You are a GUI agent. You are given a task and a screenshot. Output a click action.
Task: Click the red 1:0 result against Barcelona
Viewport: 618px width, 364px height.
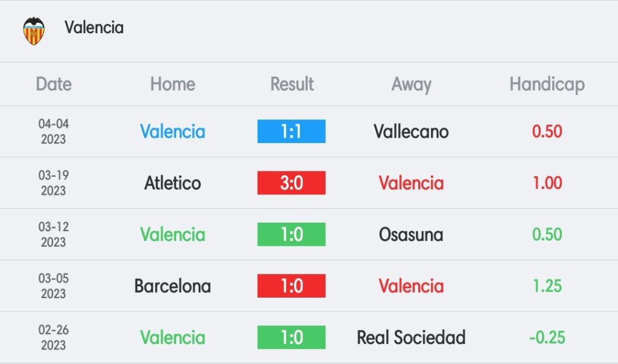(x=291, y=286)
